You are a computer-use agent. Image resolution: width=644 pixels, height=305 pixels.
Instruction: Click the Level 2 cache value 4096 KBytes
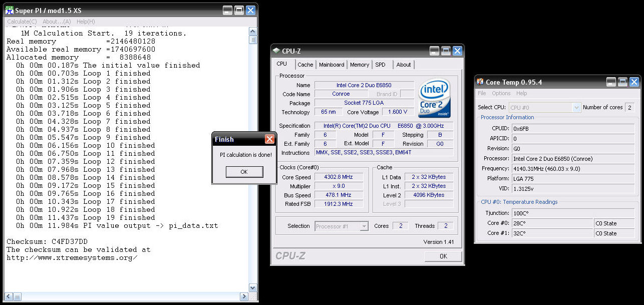coord(429,195)
